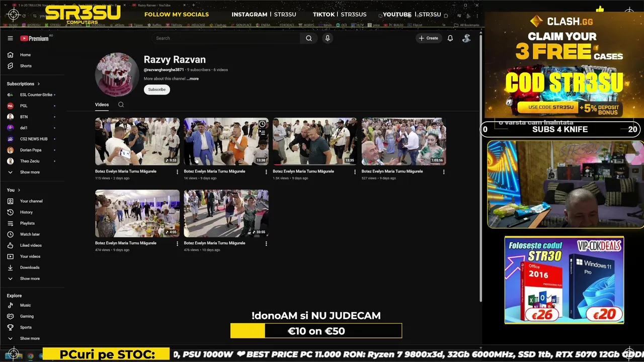Add 13:38 video to Watch later
644x362 pixels.
pos(262,124)
